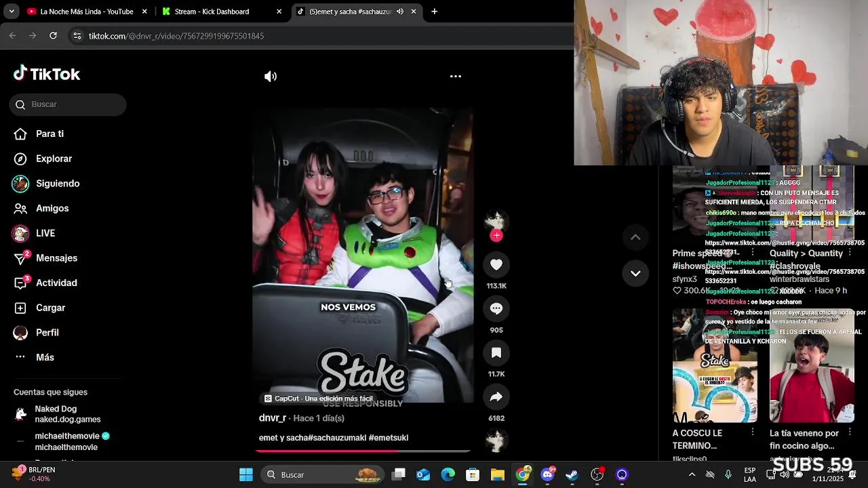Go to the next video with down chevron

tap(635, 273)
